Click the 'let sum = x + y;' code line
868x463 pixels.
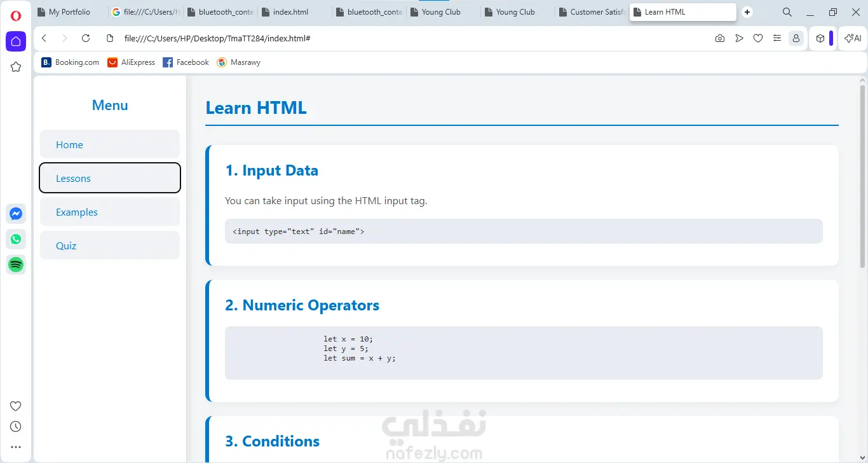click(359, 358)
